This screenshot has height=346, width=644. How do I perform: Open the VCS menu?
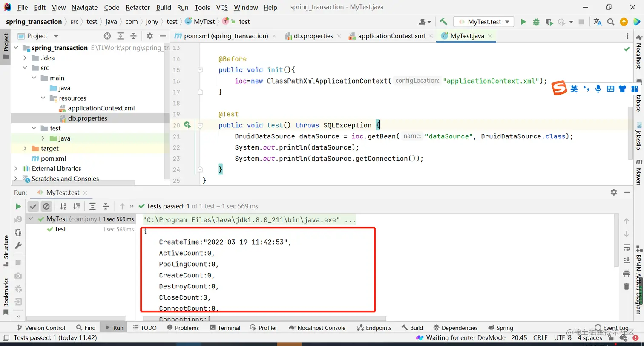[x=222, y=7]
